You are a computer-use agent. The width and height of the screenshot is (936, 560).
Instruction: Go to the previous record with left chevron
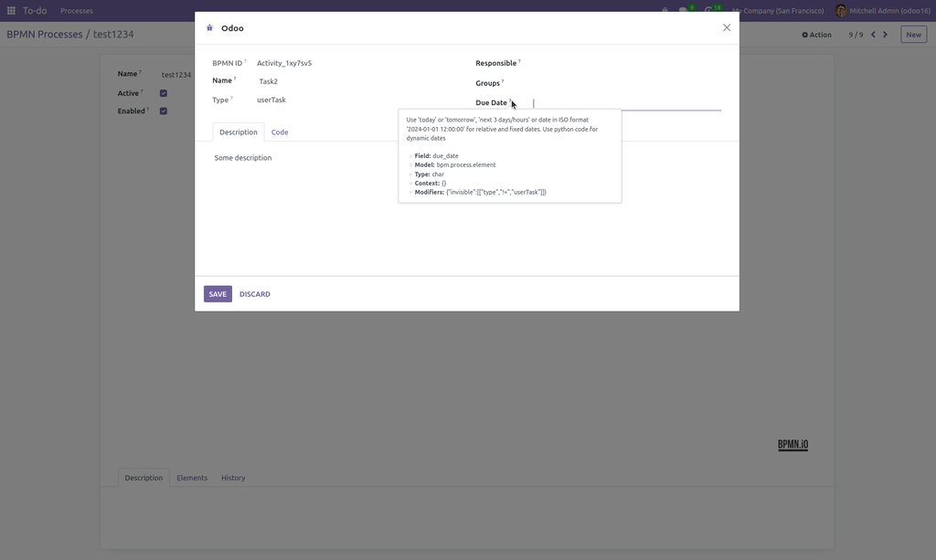pos(873,35)
